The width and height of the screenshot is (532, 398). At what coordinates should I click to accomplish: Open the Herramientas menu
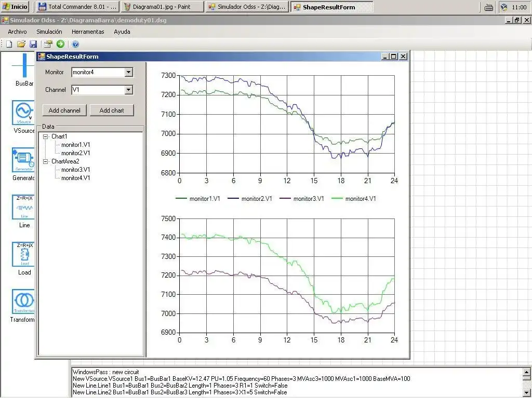click(x=88, y=32)
